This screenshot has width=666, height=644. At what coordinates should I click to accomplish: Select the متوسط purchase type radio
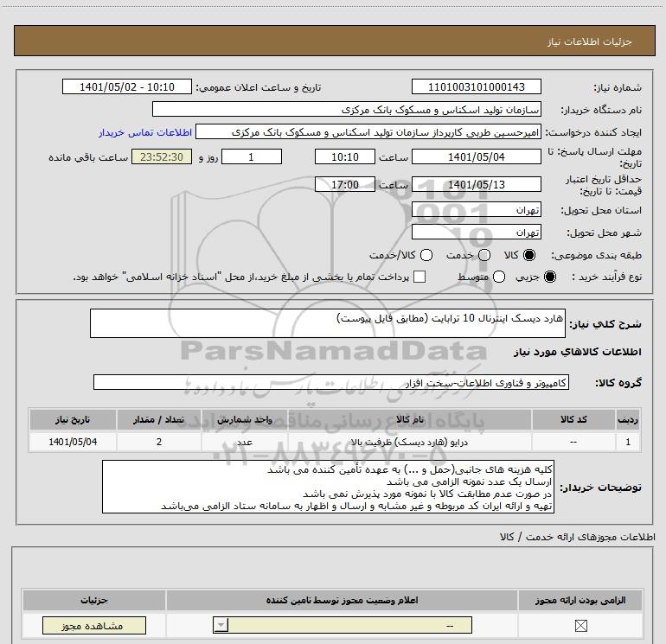click(499, 277)
